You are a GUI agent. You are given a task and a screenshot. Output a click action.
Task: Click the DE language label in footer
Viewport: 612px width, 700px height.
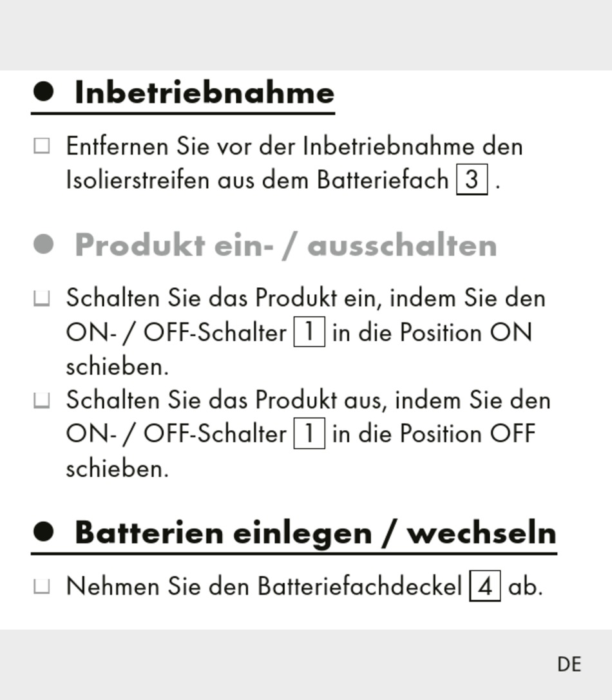[569, 665]
